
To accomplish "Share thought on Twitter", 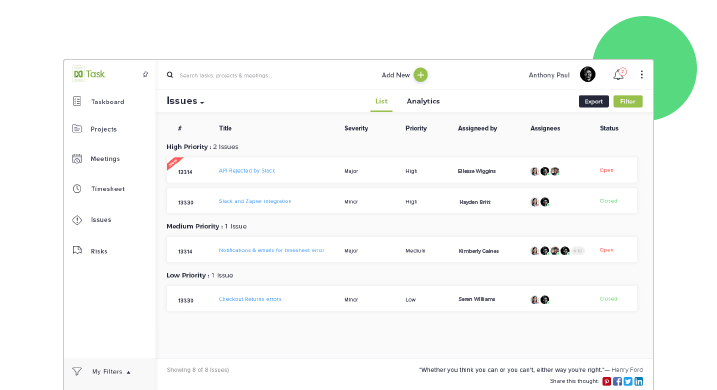I will point(628,381).
